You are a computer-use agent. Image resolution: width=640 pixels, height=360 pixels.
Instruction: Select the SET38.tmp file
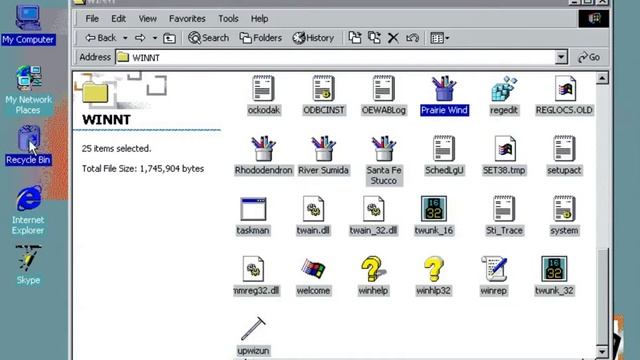click(x=504, y=149)
